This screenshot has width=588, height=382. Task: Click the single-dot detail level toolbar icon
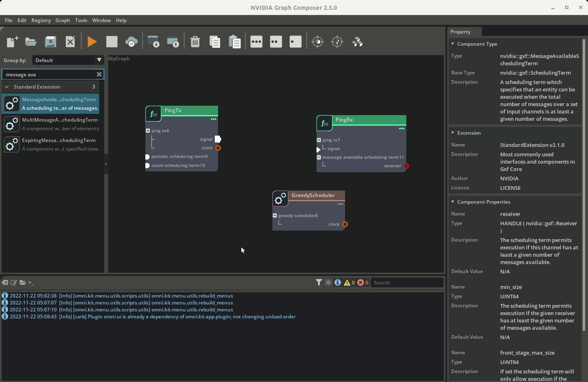click(x=296, y=42)
